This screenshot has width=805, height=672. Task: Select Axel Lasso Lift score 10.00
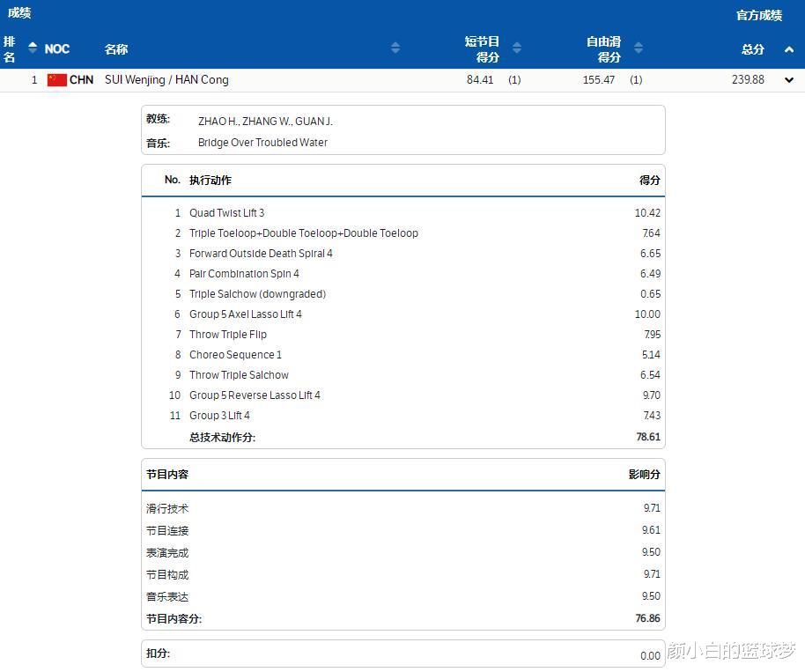coord(647,314)
